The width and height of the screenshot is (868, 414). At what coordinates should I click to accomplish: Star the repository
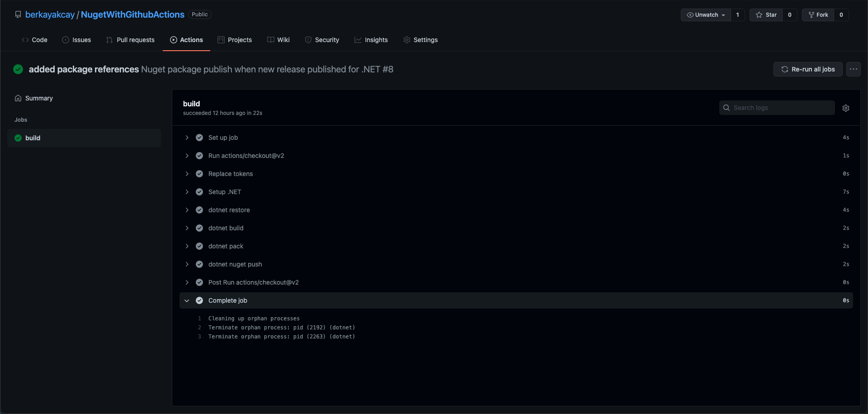tap(766, 14)
